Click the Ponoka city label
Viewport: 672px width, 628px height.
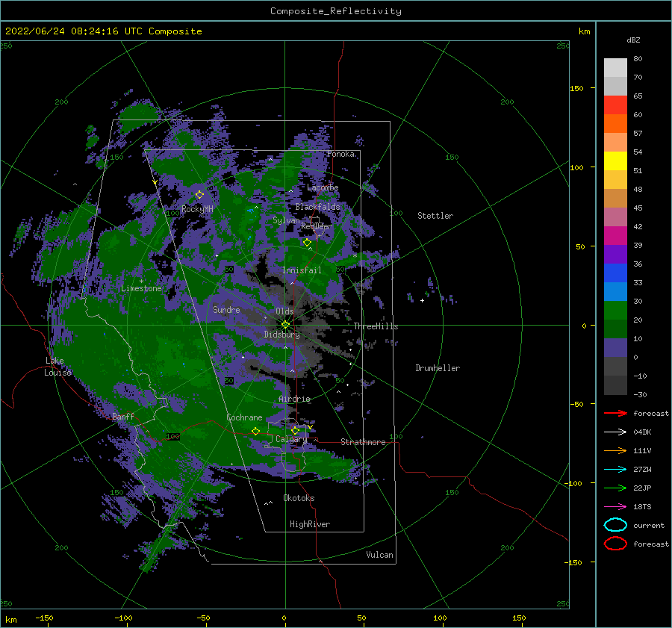click(340, 154)
